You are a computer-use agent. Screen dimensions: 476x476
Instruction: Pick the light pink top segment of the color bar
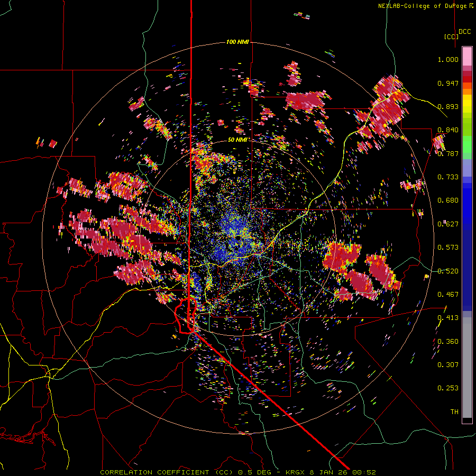[467, 56]
